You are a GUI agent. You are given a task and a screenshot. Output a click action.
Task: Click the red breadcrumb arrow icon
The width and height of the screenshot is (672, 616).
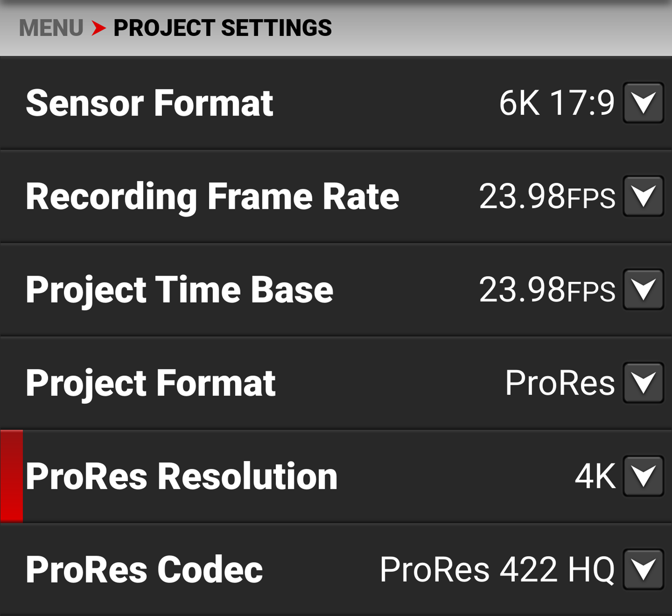[99, 28]
